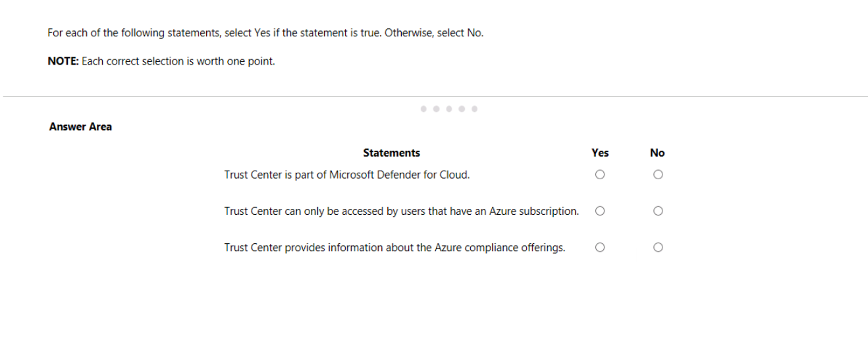This screenshot has height=346, width=868.
Task: Choose No for the Azure subscription statement
Action: tap(657, 212)
